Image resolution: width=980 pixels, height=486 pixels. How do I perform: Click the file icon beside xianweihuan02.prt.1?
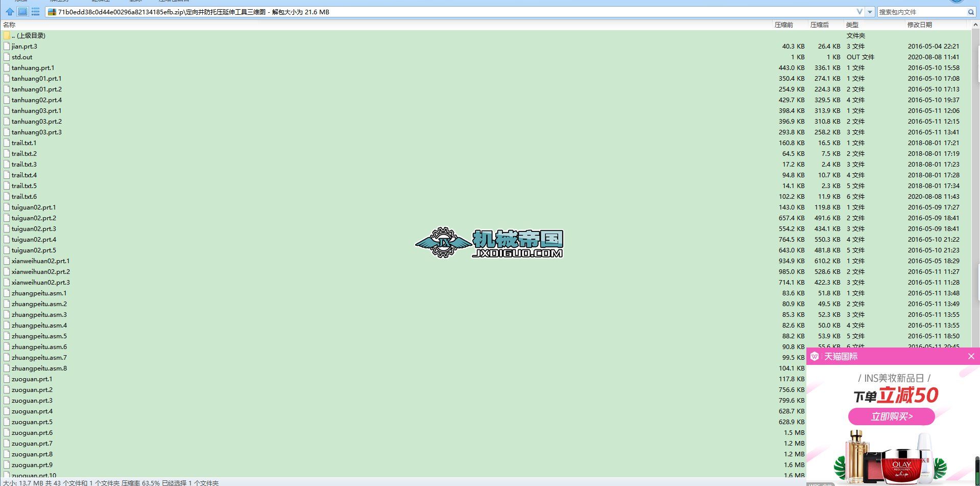[x=7, y=261]
